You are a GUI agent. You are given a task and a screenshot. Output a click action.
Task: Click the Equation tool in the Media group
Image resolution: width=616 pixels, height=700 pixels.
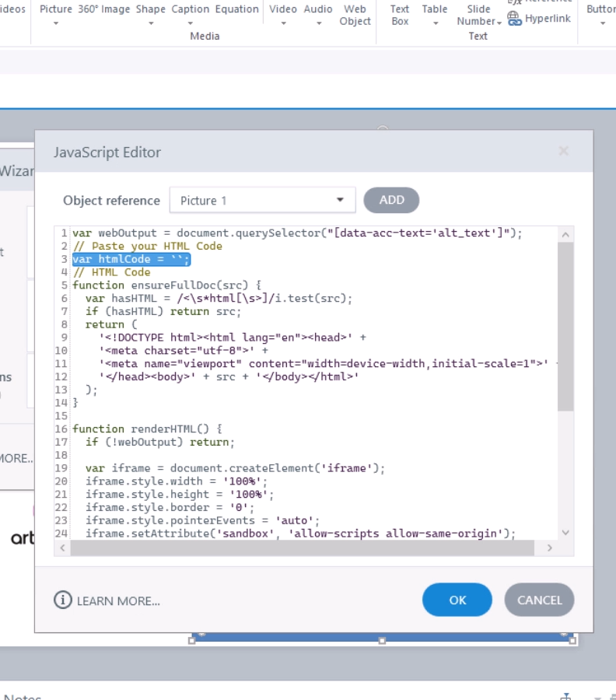tap(237, 9)
